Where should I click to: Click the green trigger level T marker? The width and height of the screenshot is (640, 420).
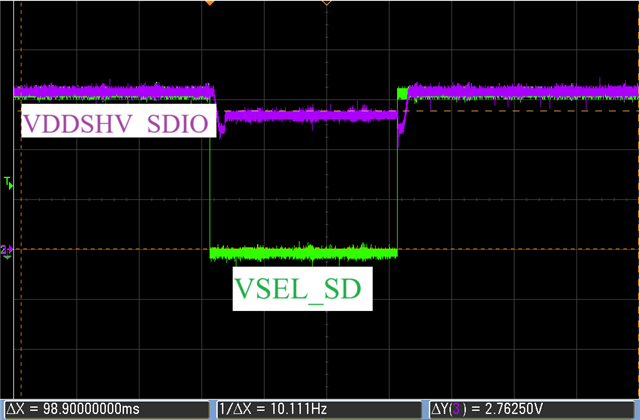(x=8, y=182)
